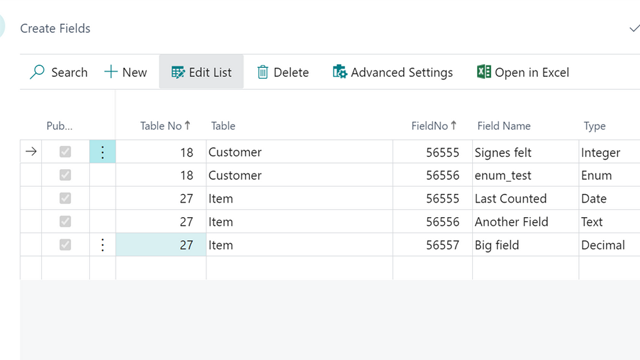Click the enum_test field name
Screen dimensions: 640x360
(526, 175)
